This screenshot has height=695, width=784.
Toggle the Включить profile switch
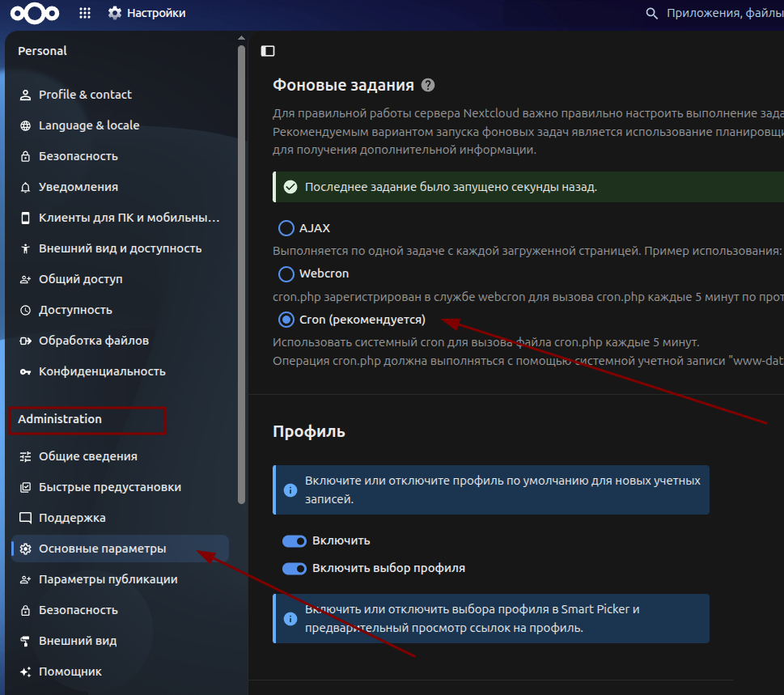pyautogui.click(x=295, y=541)
